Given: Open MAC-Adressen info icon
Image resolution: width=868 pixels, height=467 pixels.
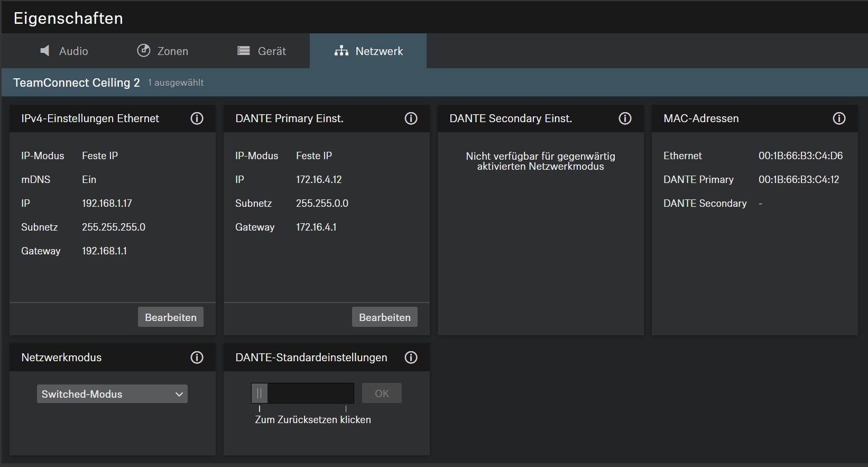Looking at the screenshot, I should coord(839,118).
